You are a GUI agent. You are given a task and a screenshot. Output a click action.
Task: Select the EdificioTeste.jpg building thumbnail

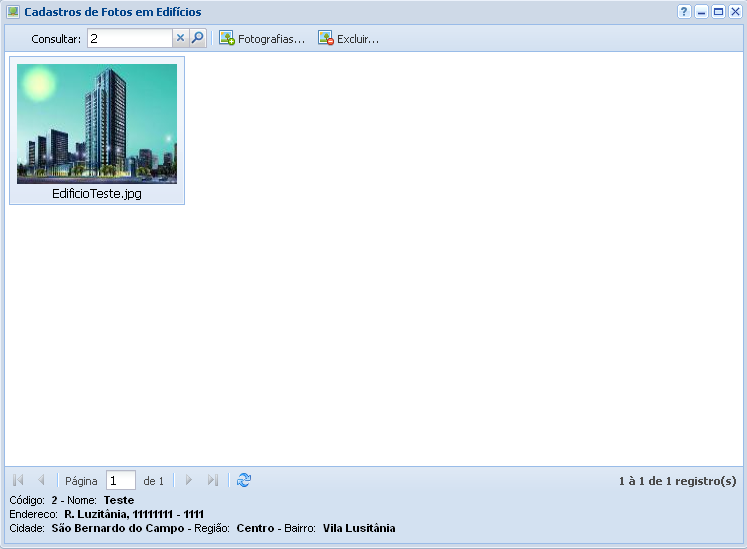[x=97, y=124]
